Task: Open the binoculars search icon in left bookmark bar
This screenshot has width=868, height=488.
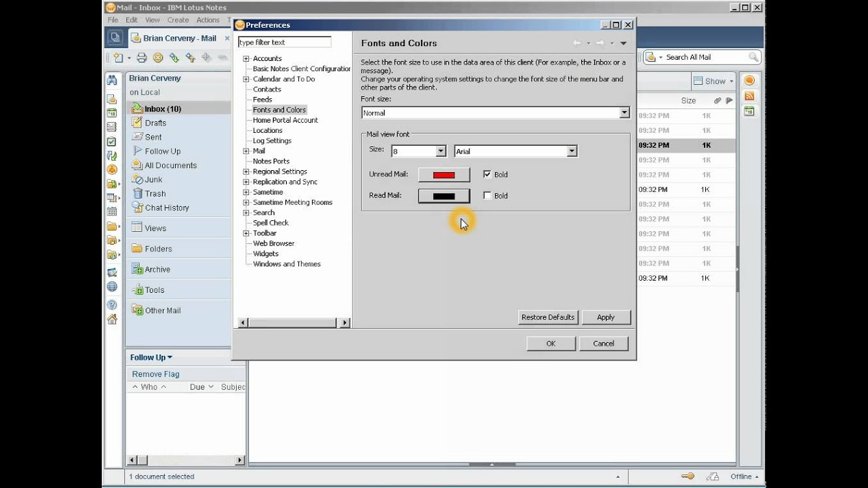Action: [112, 80]
